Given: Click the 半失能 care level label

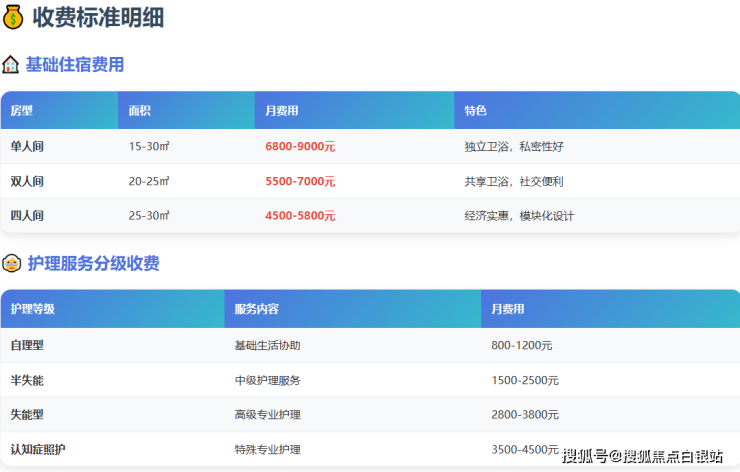Looking at the screenshot, I should tap(27, 380).
